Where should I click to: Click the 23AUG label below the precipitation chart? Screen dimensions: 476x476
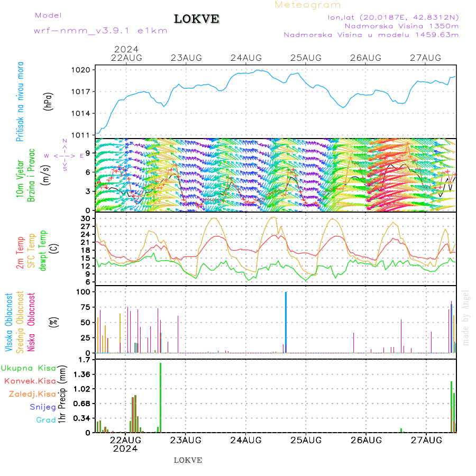coord(186,440)
